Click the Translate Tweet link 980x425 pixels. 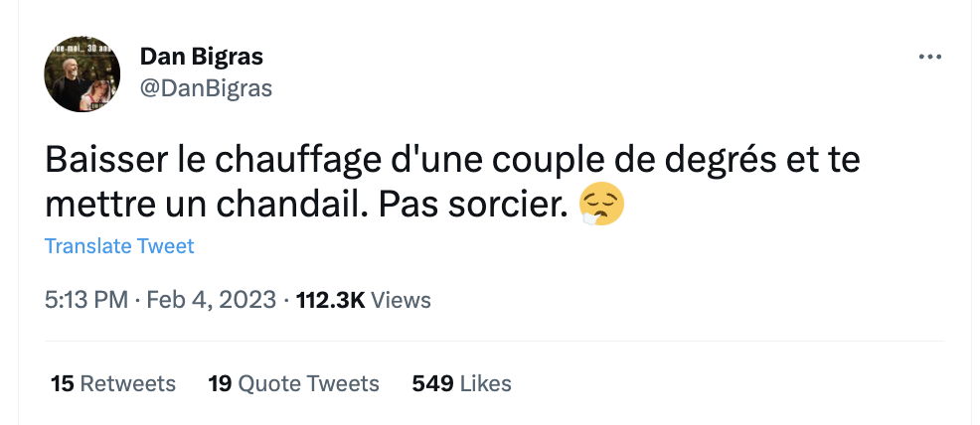(x=119, y=246)
